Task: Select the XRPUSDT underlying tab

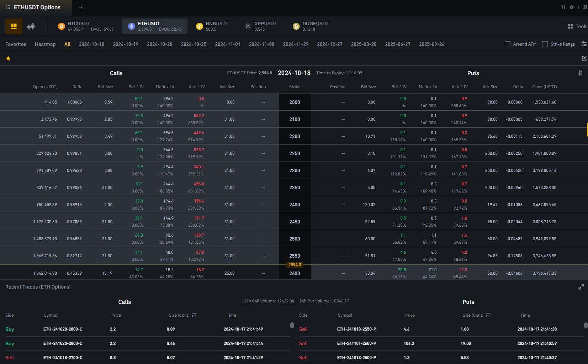Action: coord(261,26)
